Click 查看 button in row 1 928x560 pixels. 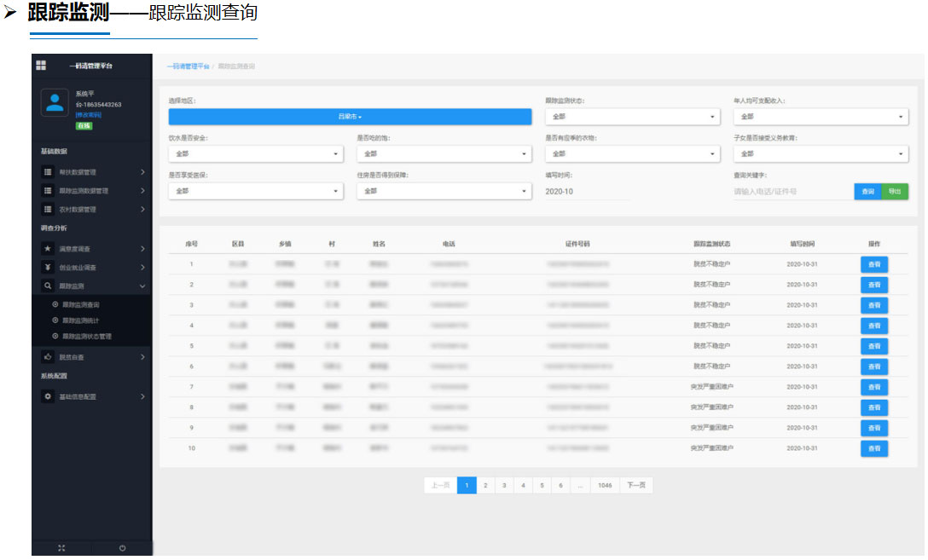click(x=874, y=264)
